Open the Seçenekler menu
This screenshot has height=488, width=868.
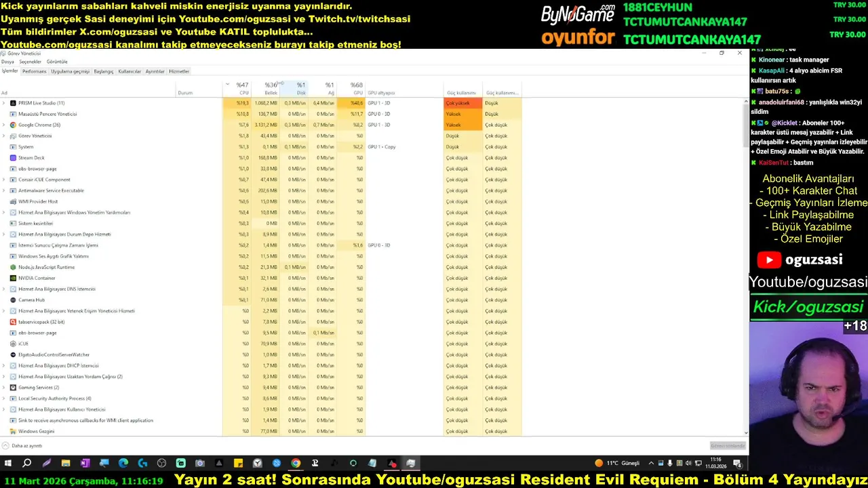pyautogui.click(x=31, y=62)
